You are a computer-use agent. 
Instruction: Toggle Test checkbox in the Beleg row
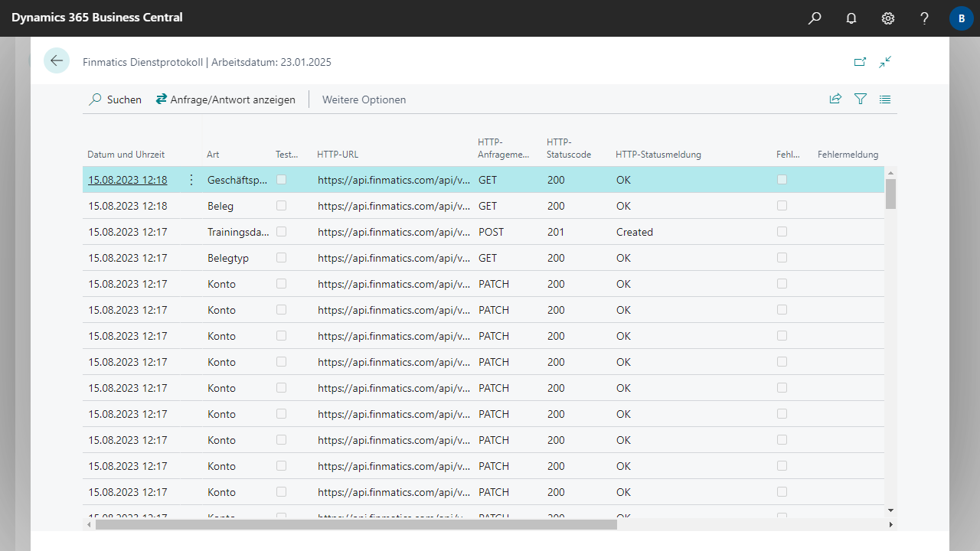click(282, 206)
